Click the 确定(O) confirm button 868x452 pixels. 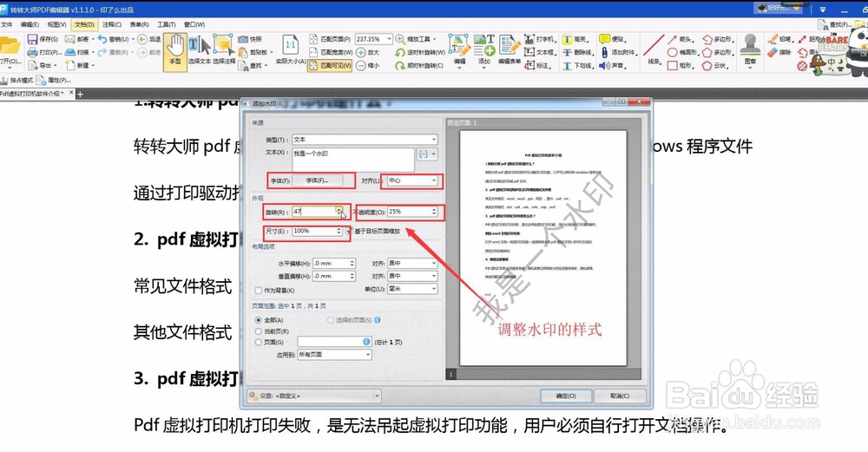[566, 396]
